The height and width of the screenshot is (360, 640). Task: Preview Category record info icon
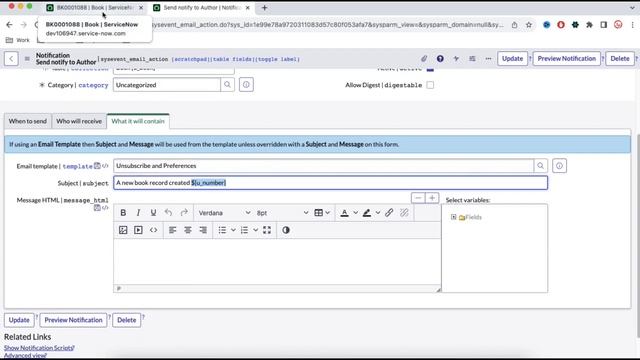pos(246,85)
